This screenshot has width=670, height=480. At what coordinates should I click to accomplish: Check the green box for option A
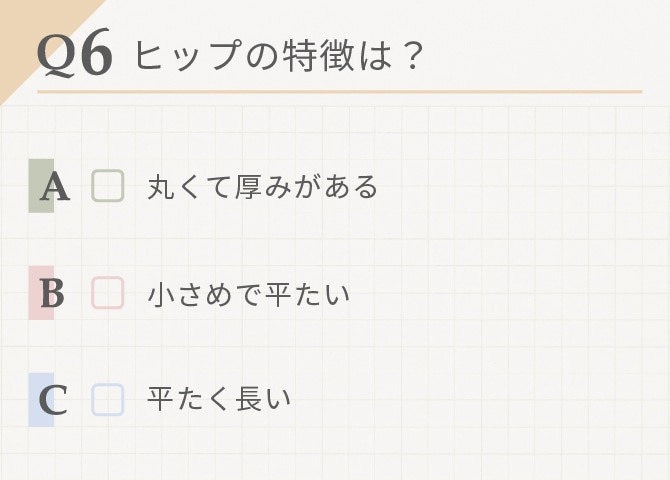coord(108,186)
